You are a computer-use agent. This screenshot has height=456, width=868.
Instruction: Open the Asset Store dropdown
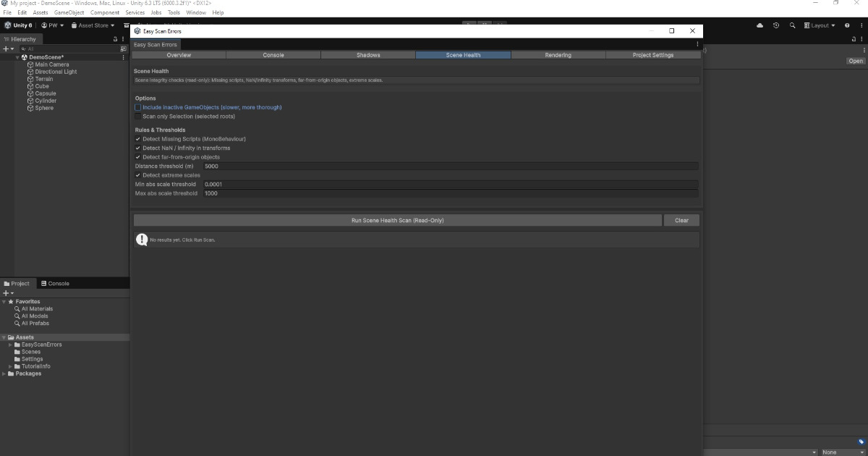pyautogui.click(x=93, y=25)
